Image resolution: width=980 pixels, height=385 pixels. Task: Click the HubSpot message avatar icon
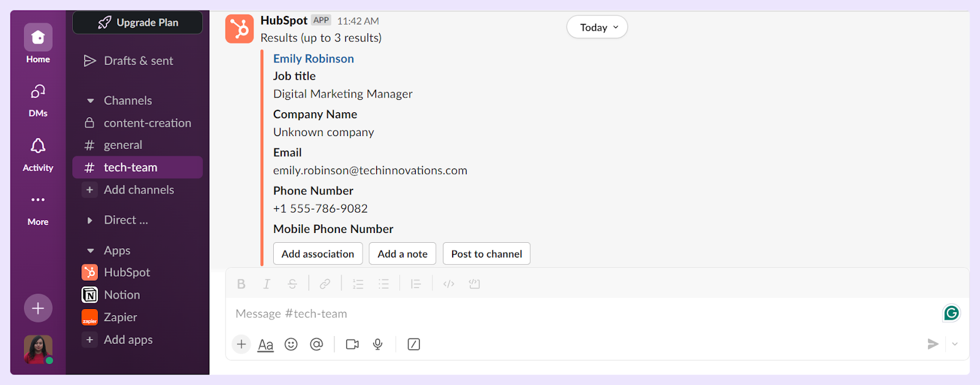239,29
